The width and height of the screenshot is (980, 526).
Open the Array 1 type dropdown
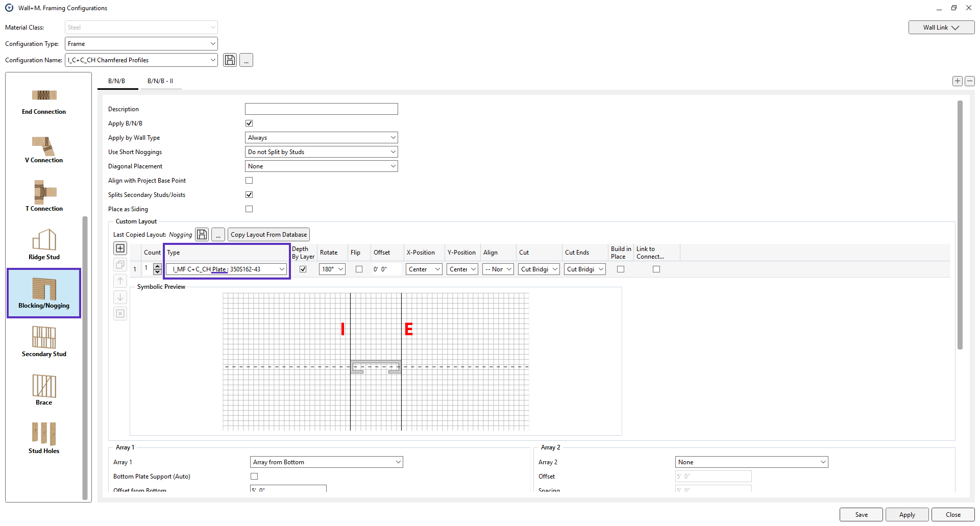tap(326, 462)
